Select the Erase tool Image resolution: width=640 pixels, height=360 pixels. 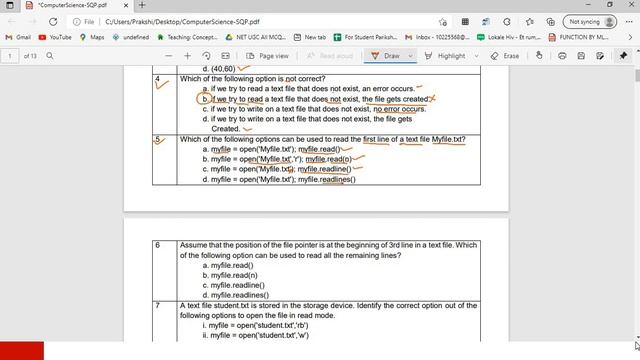[x=505, y=56]
